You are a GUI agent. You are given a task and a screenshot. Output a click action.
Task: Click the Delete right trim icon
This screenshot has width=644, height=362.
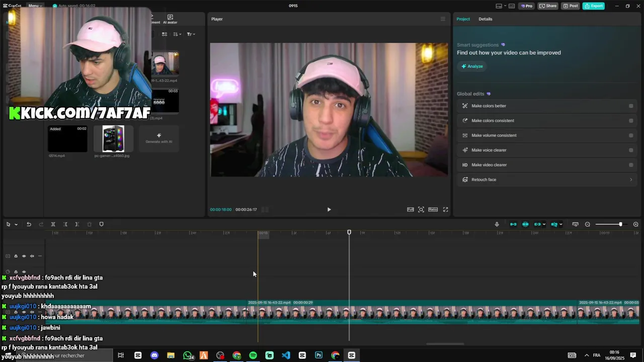tap(77, 224)
